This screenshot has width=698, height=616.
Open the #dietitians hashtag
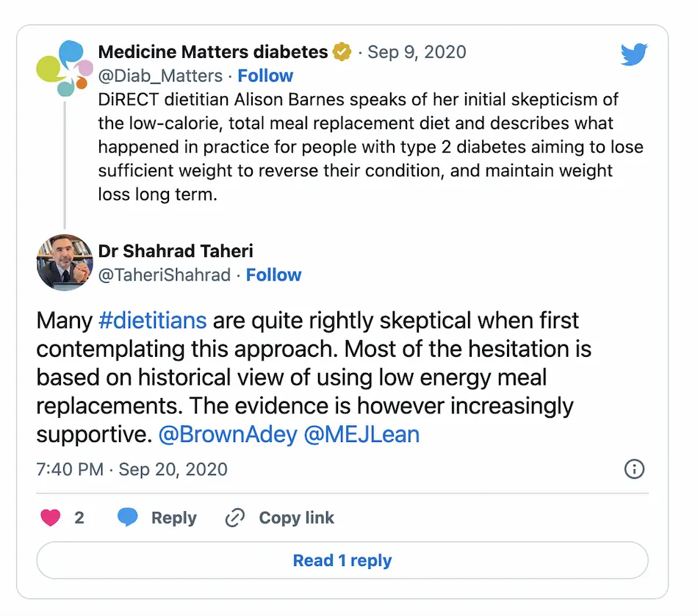154,320
